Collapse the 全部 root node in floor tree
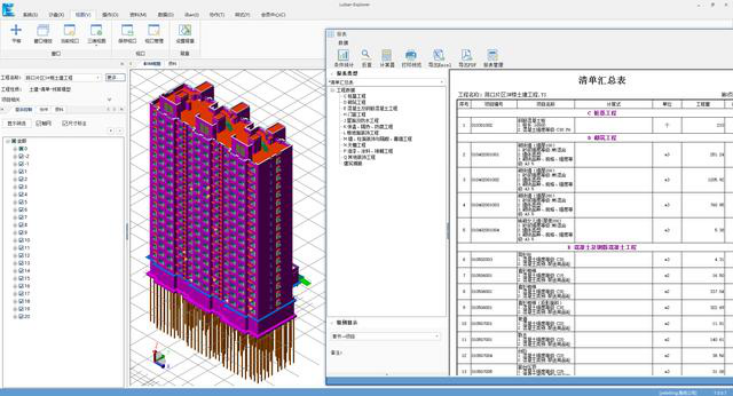The width and height of the screenshot is (734, 397). click(8, 141)
